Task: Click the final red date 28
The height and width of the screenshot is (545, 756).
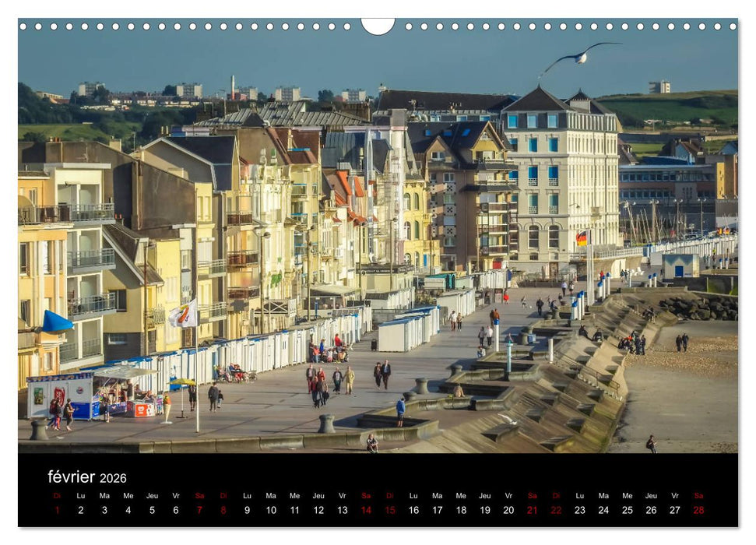Action: pyautogui.click(x=698, y=511)
